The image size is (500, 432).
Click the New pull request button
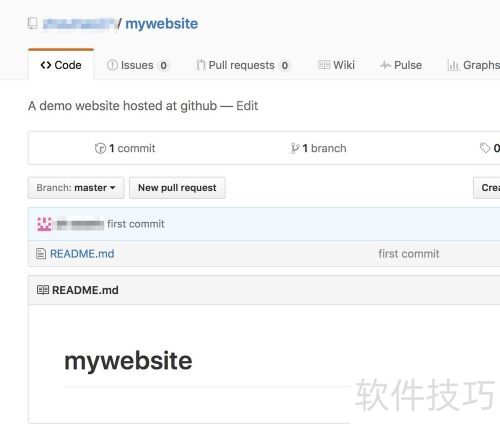tap(177, 188)
